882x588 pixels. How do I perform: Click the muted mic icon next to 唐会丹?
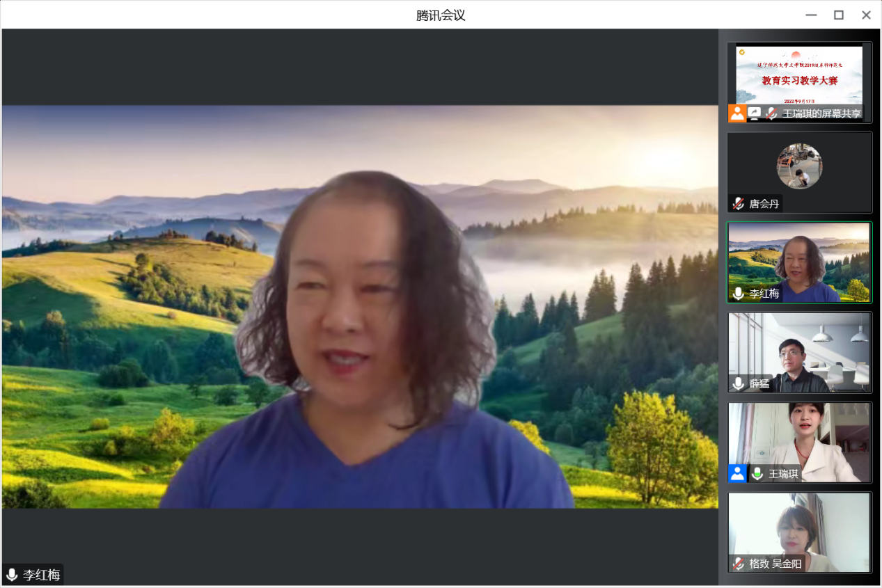click(x=738, y=204)
